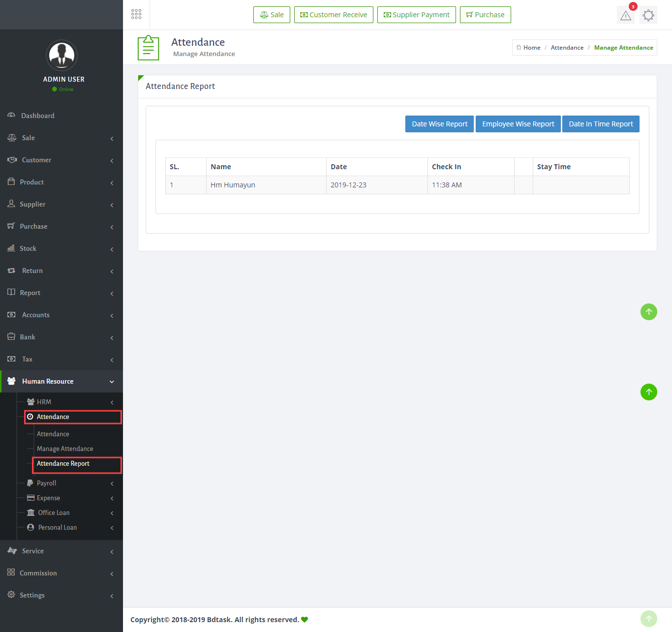672x632 pixels.
Task: Click the Stock bar chart icon
Action: click(x=11, y=248)
